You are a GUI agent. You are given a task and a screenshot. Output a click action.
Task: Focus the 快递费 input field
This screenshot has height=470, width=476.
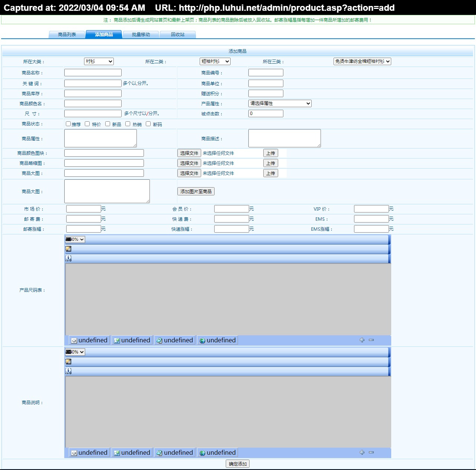232,219
